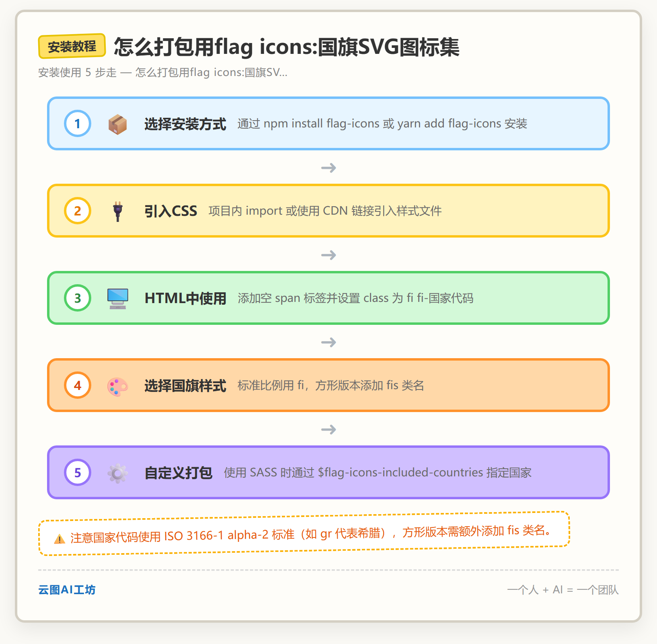This screenshot has height=644, width=657.
Task: Click the package box icon in step 1
Action: tap(117, 124)
